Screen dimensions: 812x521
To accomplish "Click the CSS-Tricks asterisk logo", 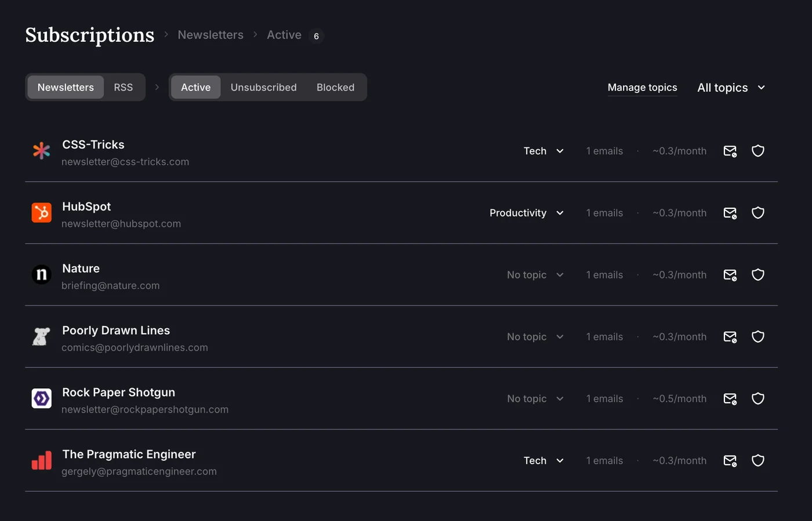I will 41,151.
